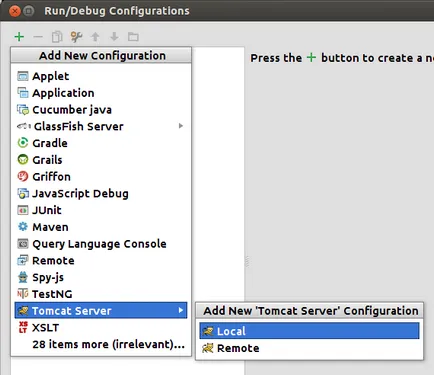Select Spy-js configuration type

[x=101, y=277]
